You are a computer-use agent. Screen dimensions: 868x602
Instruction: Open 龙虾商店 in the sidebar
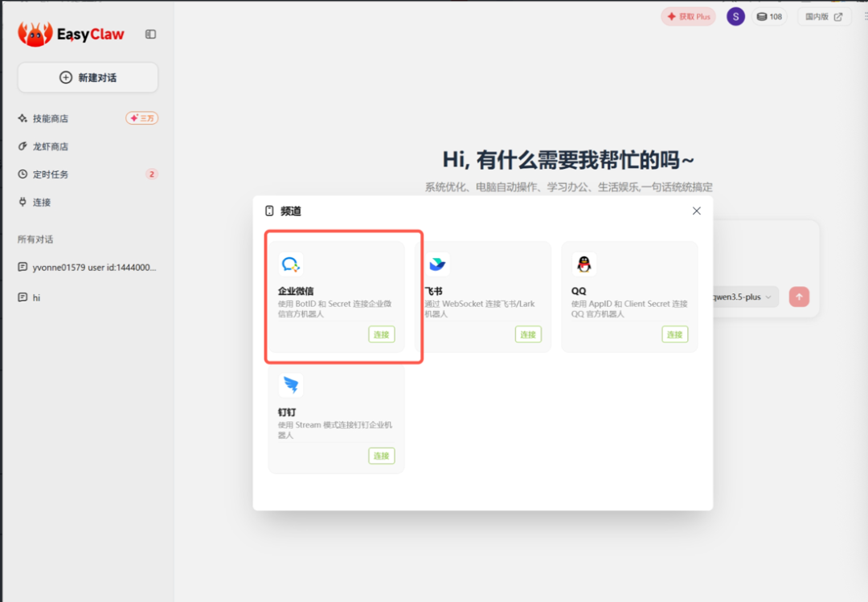[50, 146]
